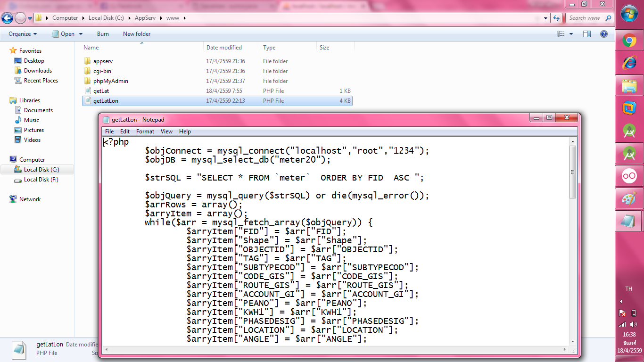Image resolution: width=644 pixels, height=362 pixels.
Task: Select the getLatLon PHP file in the list
Action: pos(217,101)
